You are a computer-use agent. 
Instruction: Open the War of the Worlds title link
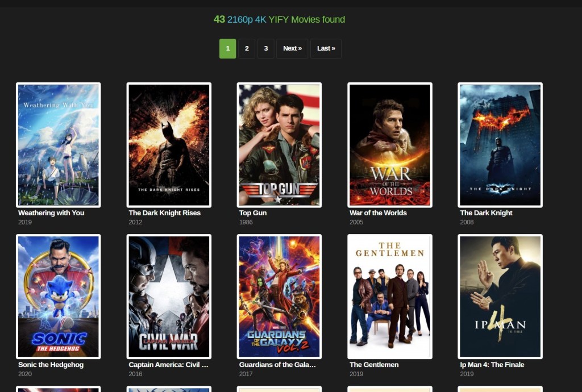pyautogui.click(x=378, y=213)
